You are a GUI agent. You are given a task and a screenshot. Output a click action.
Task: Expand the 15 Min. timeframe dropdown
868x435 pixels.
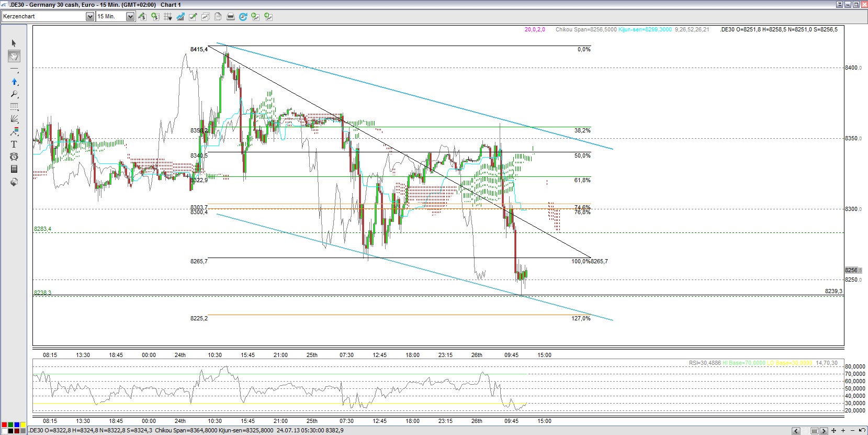point(130,17)
